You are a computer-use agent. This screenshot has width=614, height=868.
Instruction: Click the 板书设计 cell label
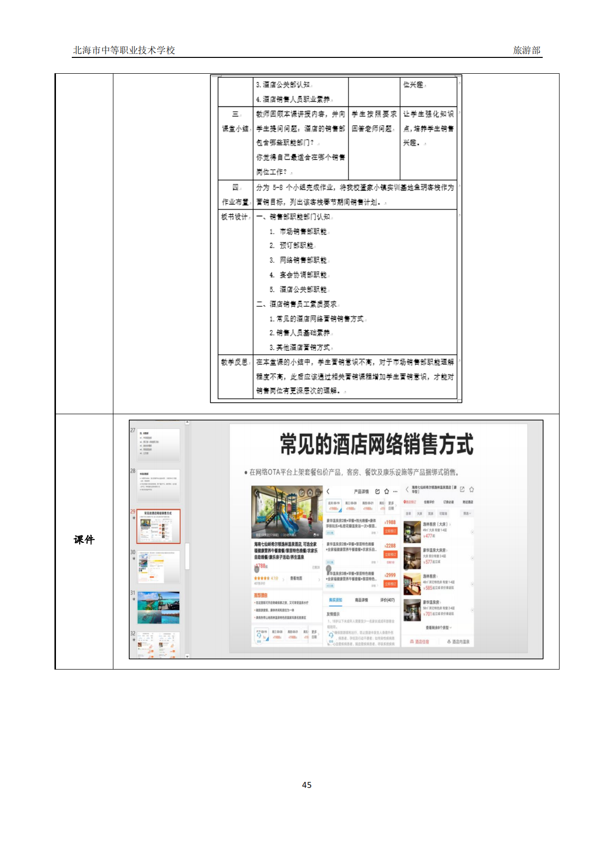234,217
